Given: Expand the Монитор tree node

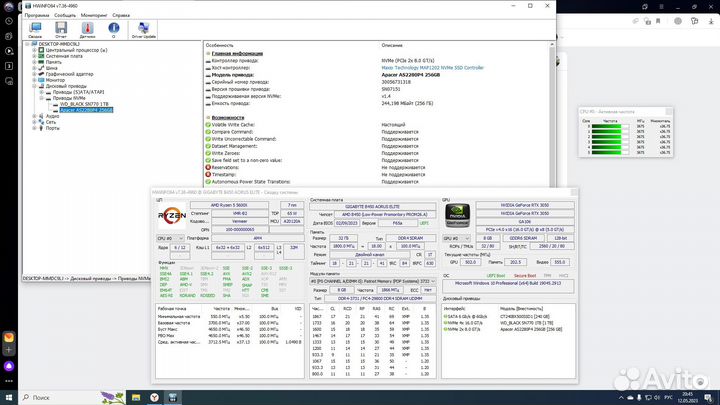Looking at the screenshot, I should [x=34, y=80].
